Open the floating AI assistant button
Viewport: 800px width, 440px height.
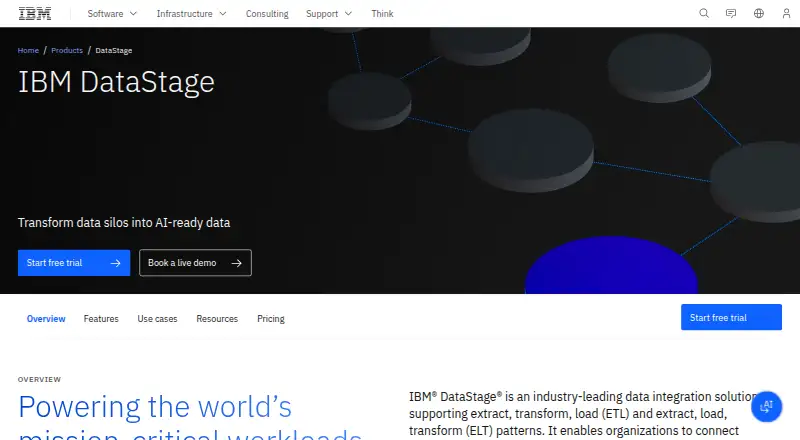click(766, 407)
